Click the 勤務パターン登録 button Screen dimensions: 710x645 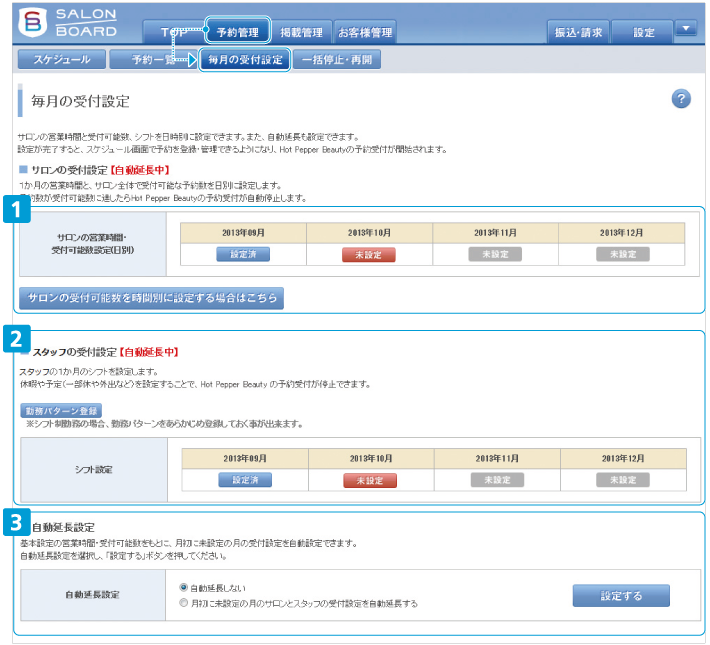click(x=61, y=410)
